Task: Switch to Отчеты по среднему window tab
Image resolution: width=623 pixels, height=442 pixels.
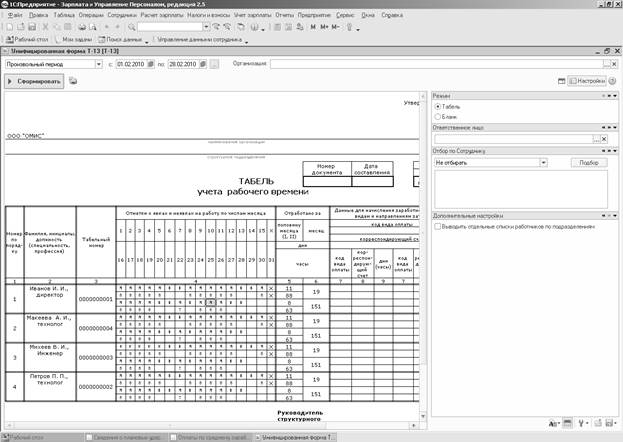Action: [210, 437]
